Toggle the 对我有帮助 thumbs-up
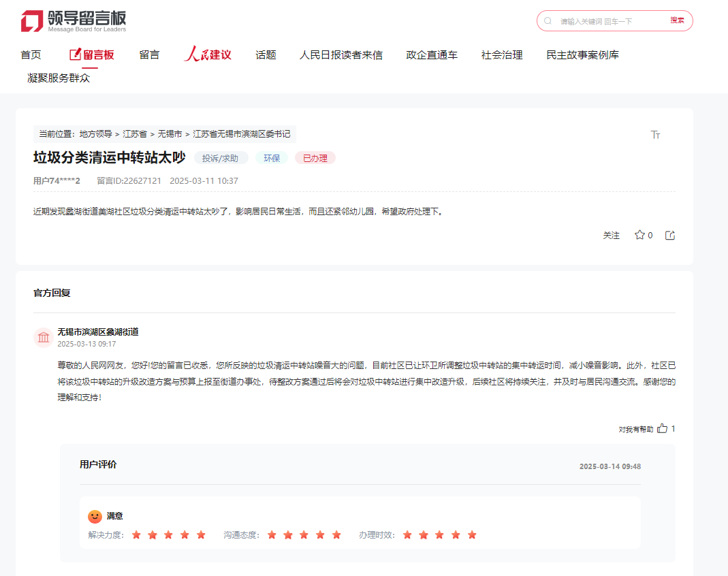Screen dimensions: 728x576 pos(663,428)
